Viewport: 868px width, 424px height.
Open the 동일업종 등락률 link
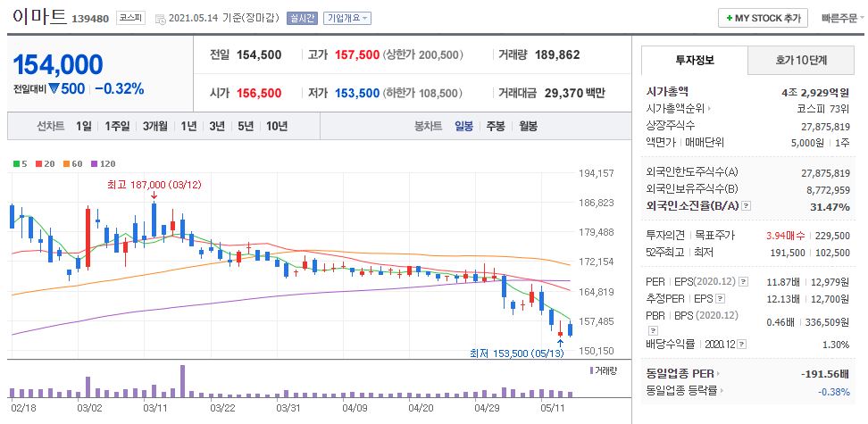[685, 391]
